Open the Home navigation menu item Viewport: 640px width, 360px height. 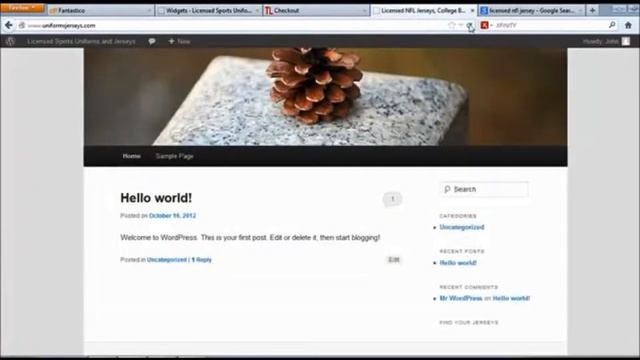pyautogui.click(x=131, y=156)
